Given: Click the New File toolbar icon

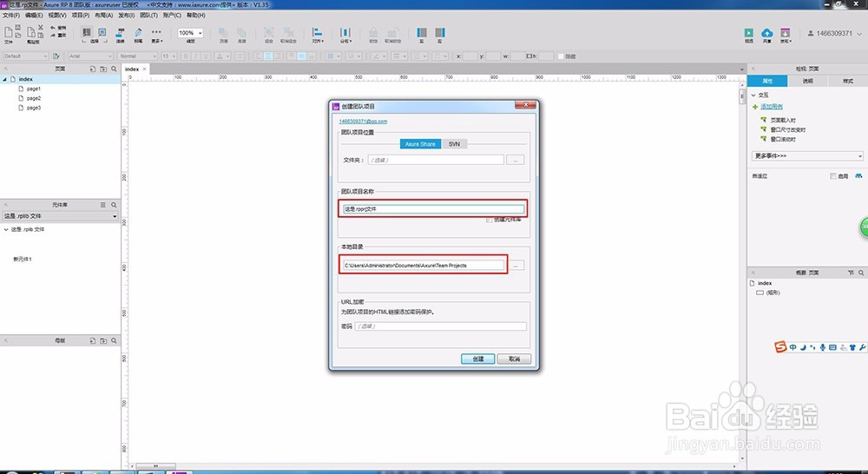Looking at the screenshot, I should tap(9, 33).
